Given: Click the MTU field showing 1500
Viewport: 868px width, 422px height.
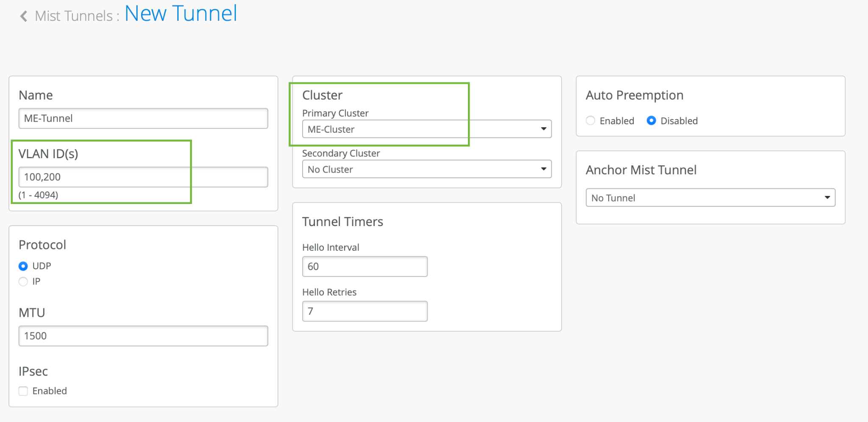Looking at the screenshot, I should (143, 336).
